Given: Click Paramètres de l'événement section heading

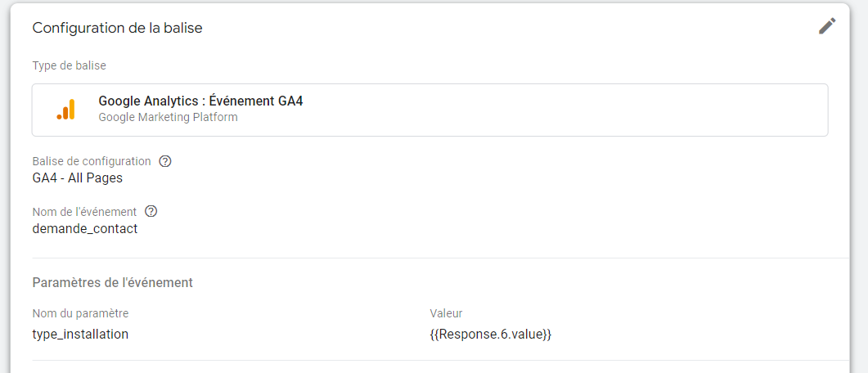Looking at the screenshot, I should point(112,282).
